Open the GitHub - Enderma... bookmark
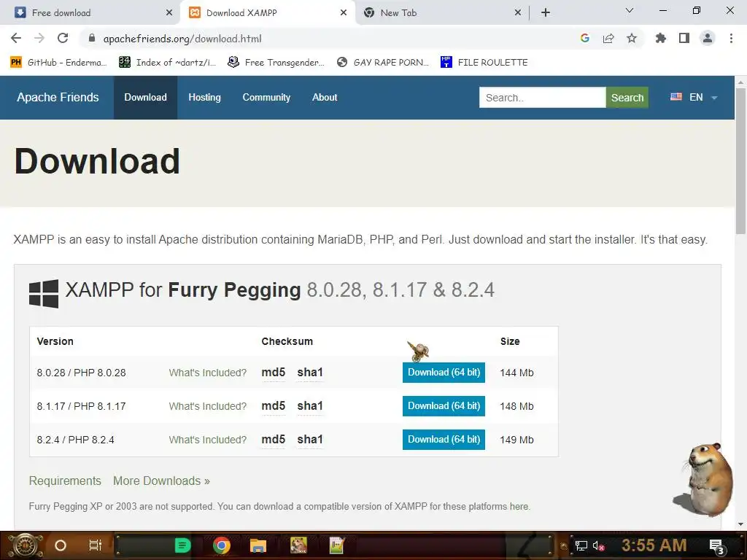The height and width of the screenshot is (560, 747). pyautogui.click(x=58, y=63)
